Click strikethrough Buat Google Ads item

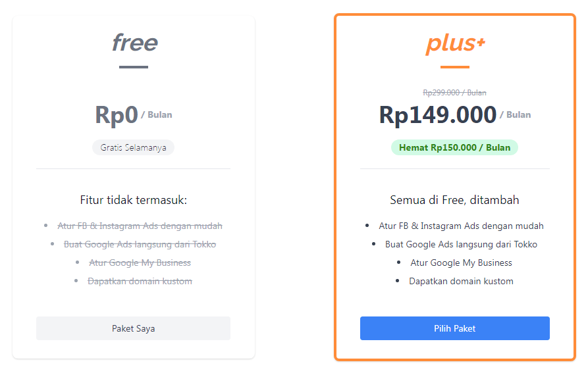140,244
